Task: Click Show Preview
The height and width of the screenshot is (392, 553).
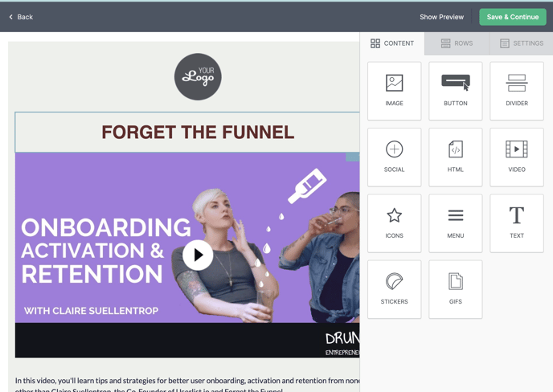Action: point(441,17)
